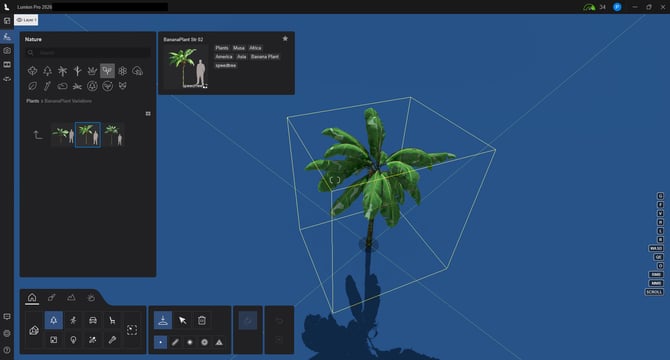Favorite BananaPlant with the star icon
The width and height of the screenshot is (670, 360).
click(285, 38)
